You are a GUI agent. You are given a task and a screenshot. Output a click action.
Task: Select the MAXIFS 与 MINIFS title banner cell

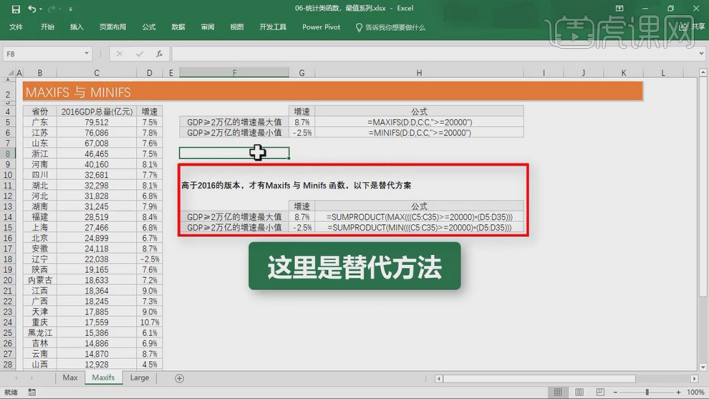[x=333, y=92]
